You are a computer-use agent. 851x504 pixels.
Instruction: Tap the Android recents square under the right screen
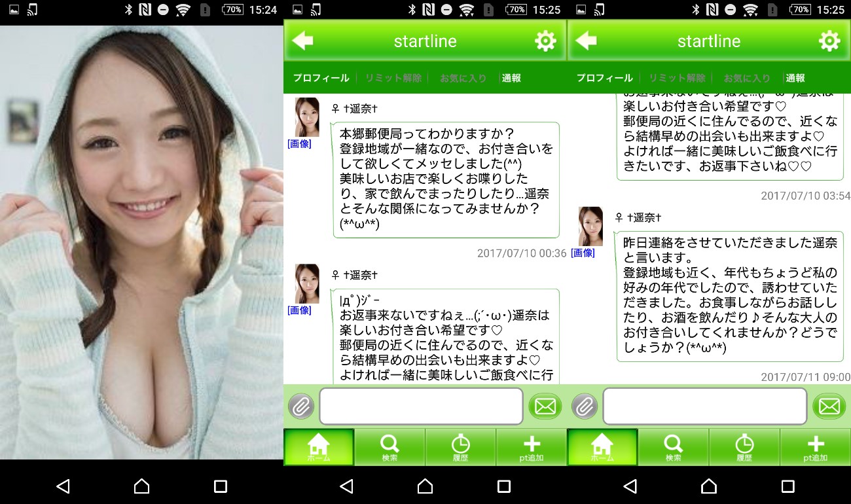pos(788,486)
